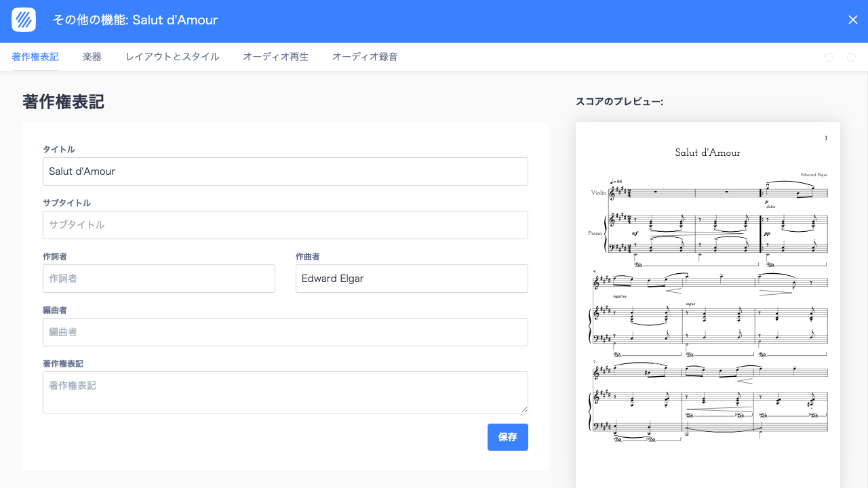Switch to the 楽器 tab
Image resolution: width=868 pixels, height=488 pixels.
[92, 57]
